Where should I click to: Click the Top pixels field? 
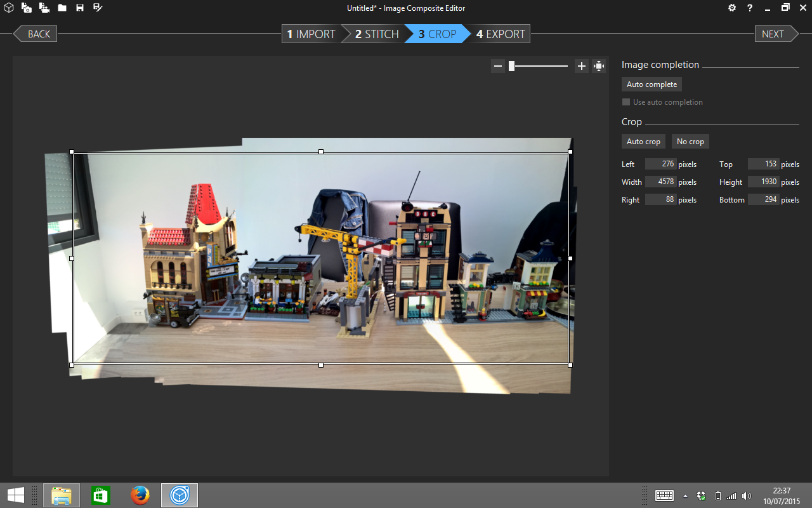(763, 164)
